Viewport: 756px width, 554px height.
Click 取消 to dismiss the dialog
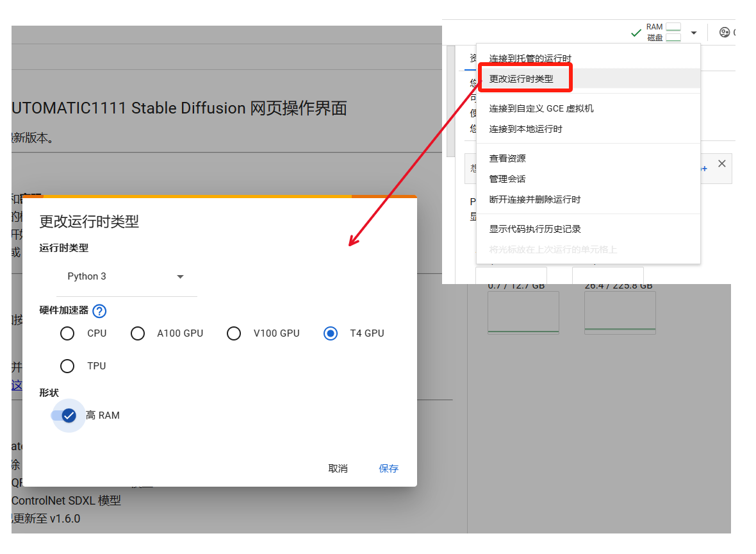click(x=338, y=468)
